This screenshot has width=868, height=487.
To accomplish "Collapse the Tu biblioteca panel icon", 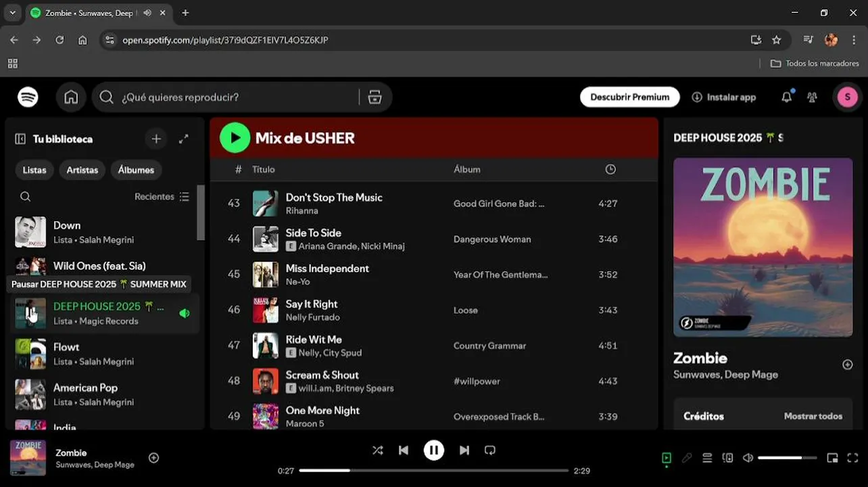I will pos(20,139).
